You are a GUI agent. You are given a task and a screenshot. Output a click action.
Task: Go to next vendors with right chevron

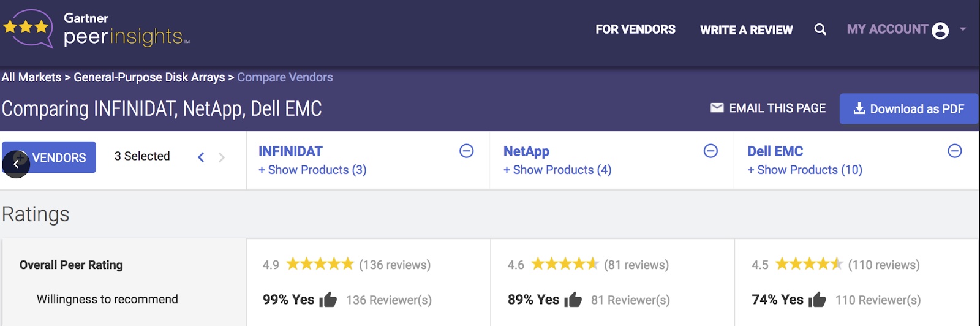pos(222,157)
